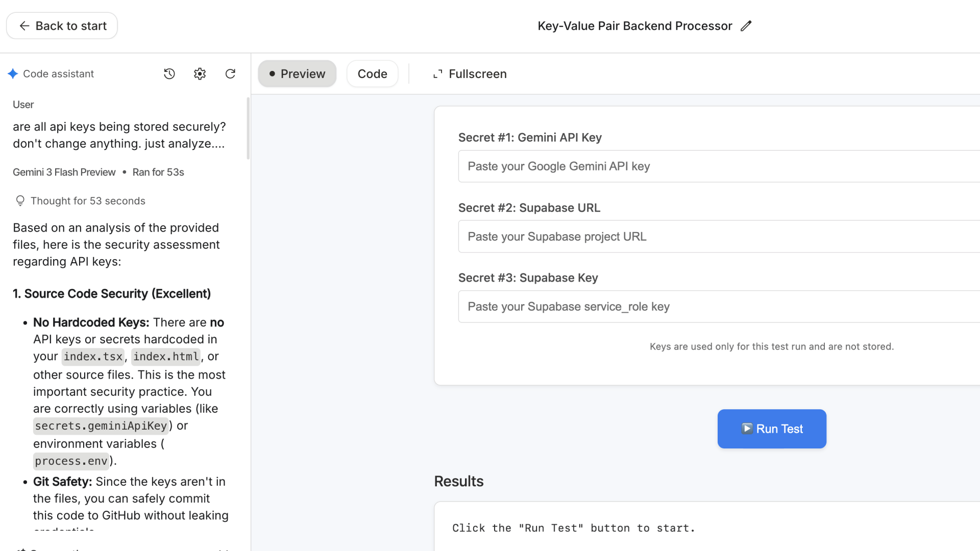This screenshot has height=551, width=980.
Task: Open Code assistant settings gear
Action: 200,74
